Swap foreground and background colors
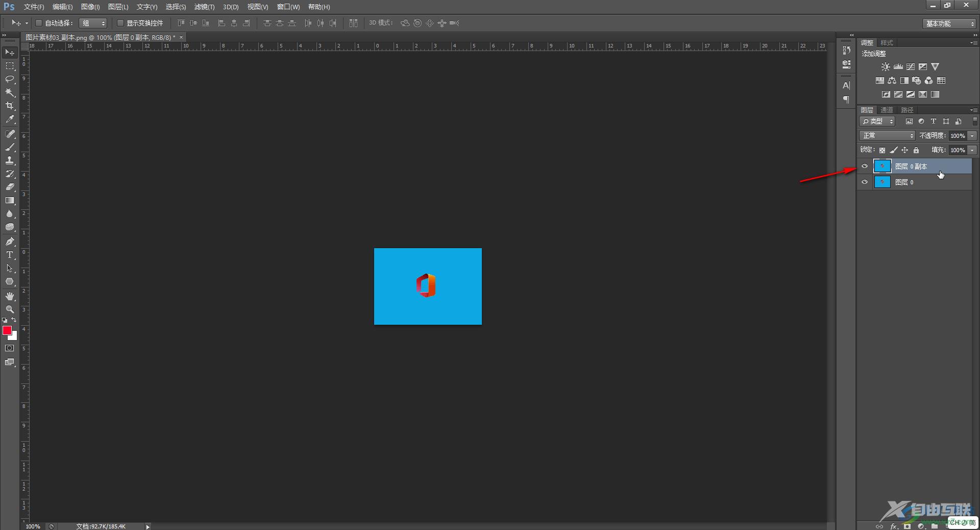980x530 pixels. (x=14, y=320)
